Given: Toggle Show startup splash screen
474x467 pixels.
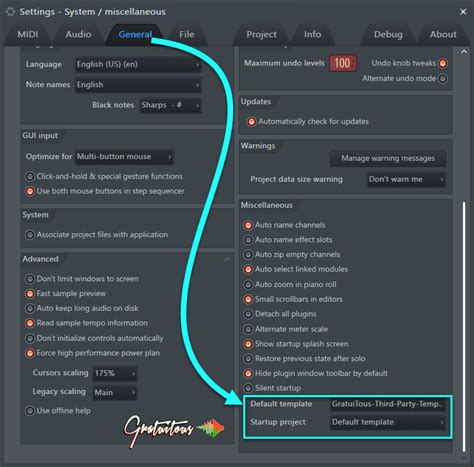Looking at the screenshot, I should 248,344.
